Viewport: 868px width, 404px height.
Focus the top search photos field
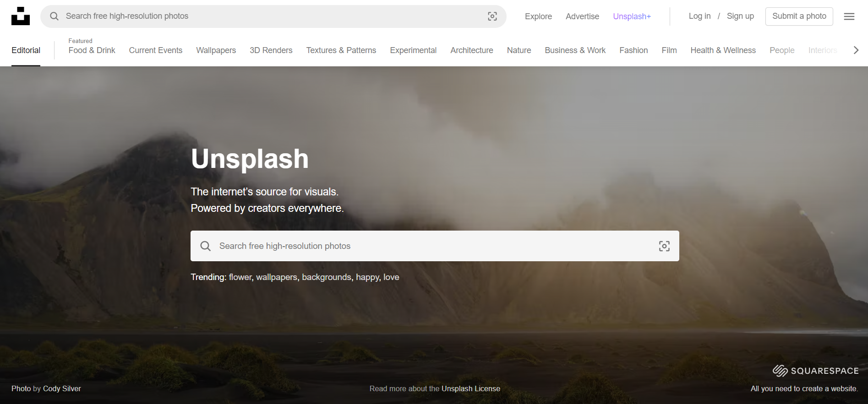[x=273, y=16]
